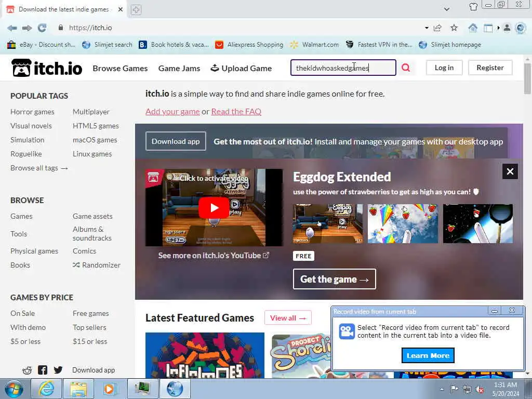532x399 pixels.
Task: Open the HTML5 games tag
Action: [x=96, y=126]
